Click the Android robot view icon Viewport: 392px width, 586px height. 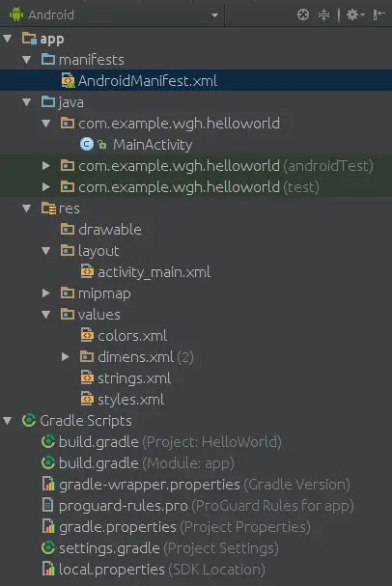pos(16,14)
